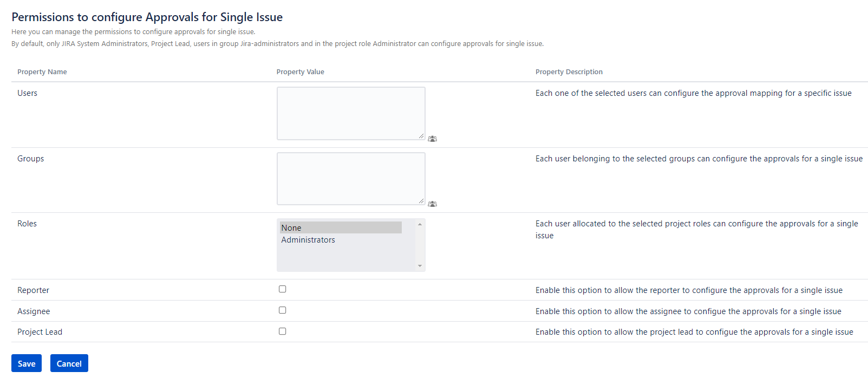Enable the Reporter checkbox

tap(282, 289)
